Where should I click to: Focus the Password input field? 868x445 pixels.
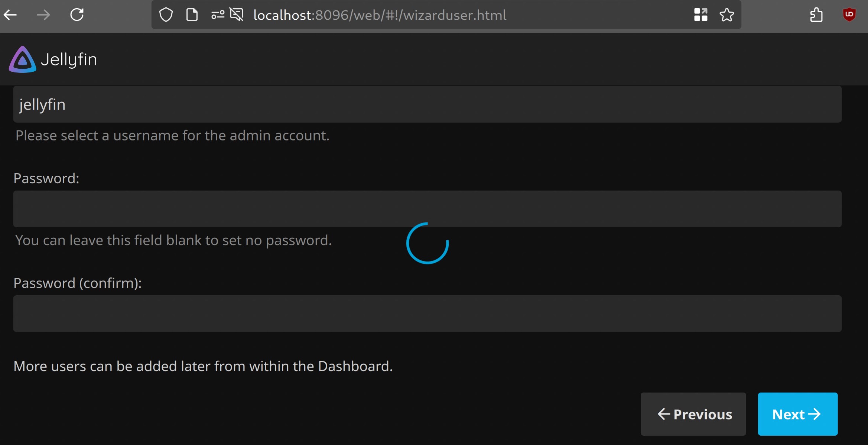(427, 208)
